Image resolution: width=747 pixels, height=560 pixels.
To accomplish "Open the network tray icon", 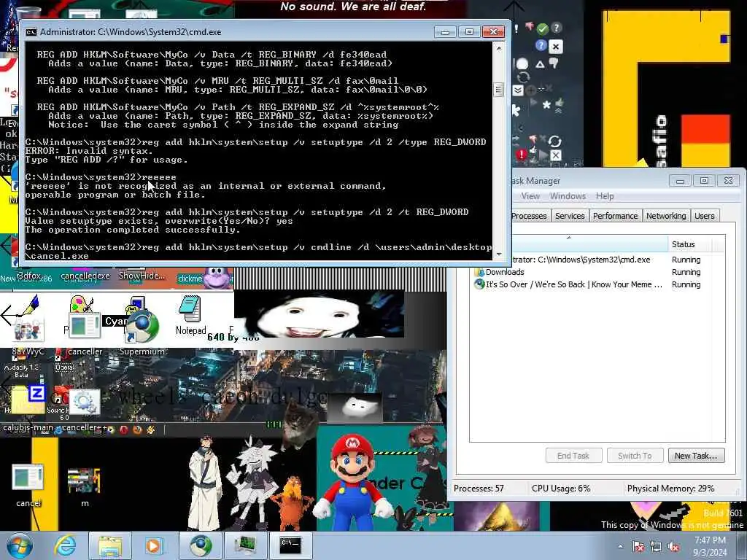I will coord(656,546).
